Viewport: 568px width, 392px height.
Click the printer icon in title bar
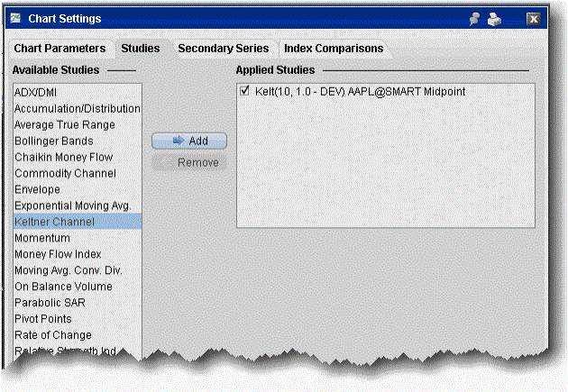495,18
